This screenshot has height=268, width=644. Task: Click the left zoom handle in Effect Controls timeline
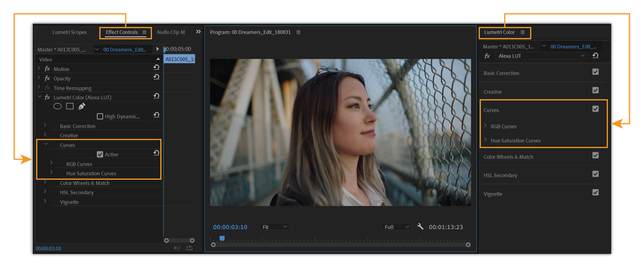(x=166, y=240)
